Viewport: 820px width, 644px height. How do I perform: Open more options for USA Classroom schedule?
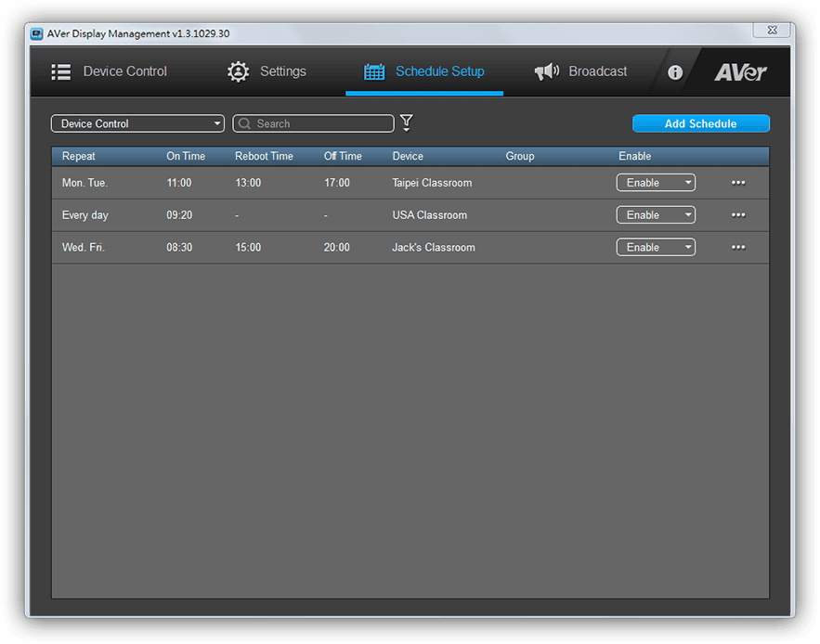coord(738,215)
